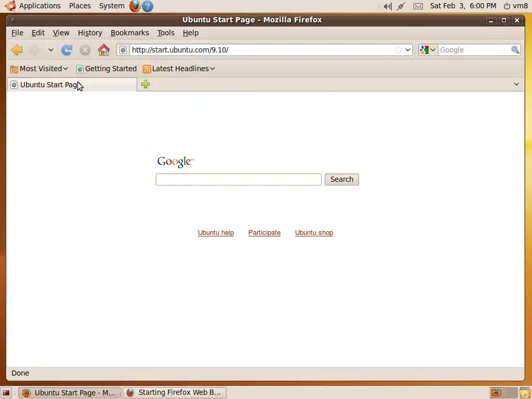Click the Search button on the page
This screenshot has width=532, height=399.
[342, 179]
